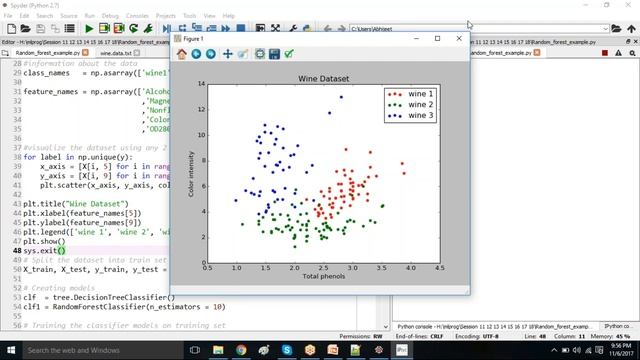Create a new file in Spyder
The image size is (640, 360).
(x=11, y=29)
